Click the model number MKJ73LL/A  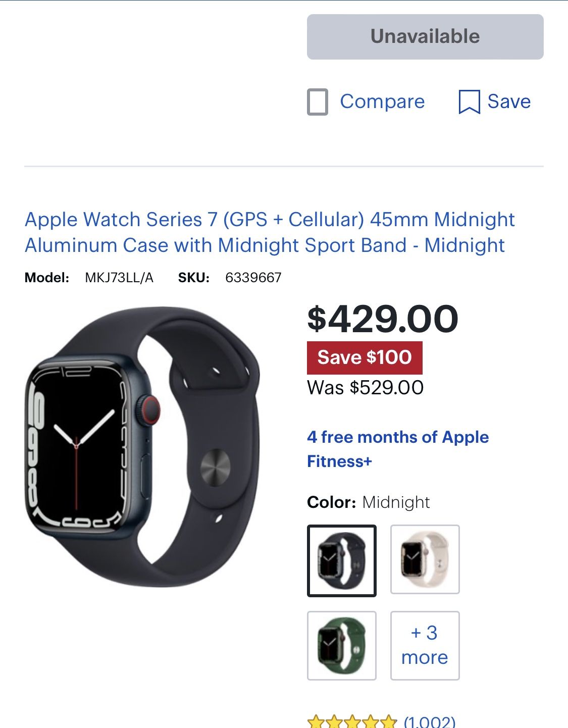coord(119,278)
